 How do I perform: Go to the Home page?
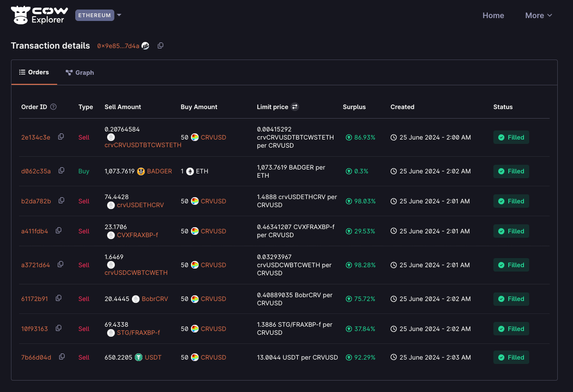click(493, 15)
